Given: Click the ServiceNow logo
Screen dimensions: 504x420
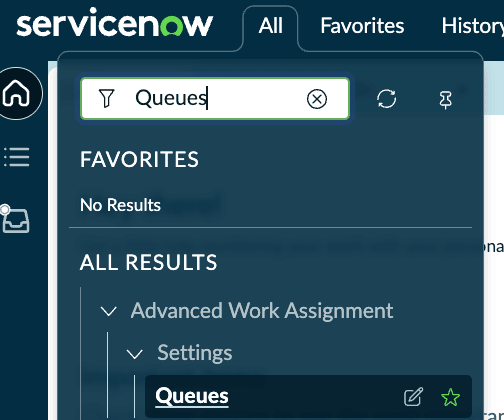Looking at the screenshot, I should pyautogui.click(x=114, y=23).
